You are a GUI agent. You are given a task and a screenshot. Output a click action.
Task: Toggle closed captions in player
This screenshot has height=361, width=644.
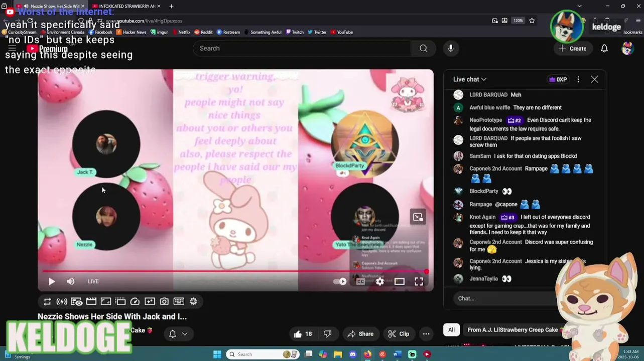360,281
